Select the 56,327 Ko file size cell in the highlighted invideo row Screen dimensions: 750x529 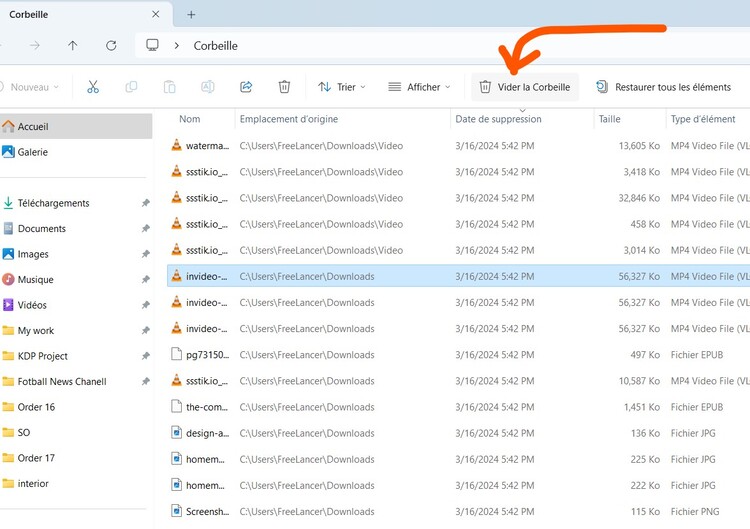[x=639, y=276]
